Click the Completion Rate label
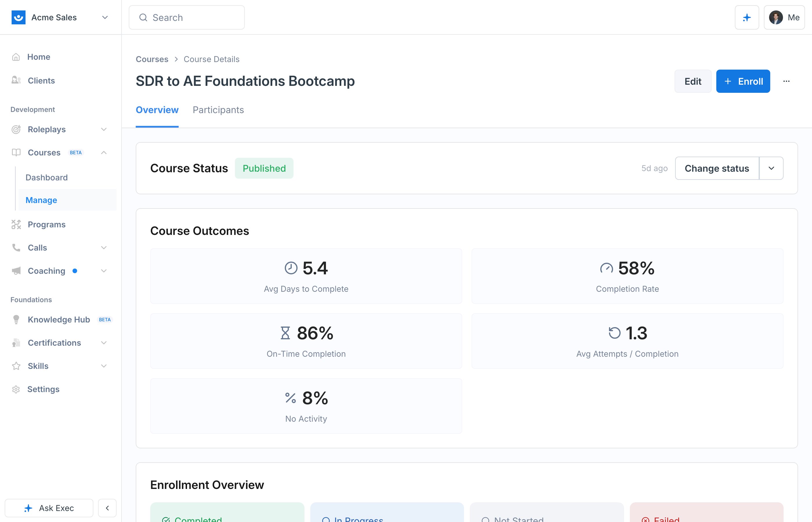Screen dimensions: 812x522 [627, 289]
